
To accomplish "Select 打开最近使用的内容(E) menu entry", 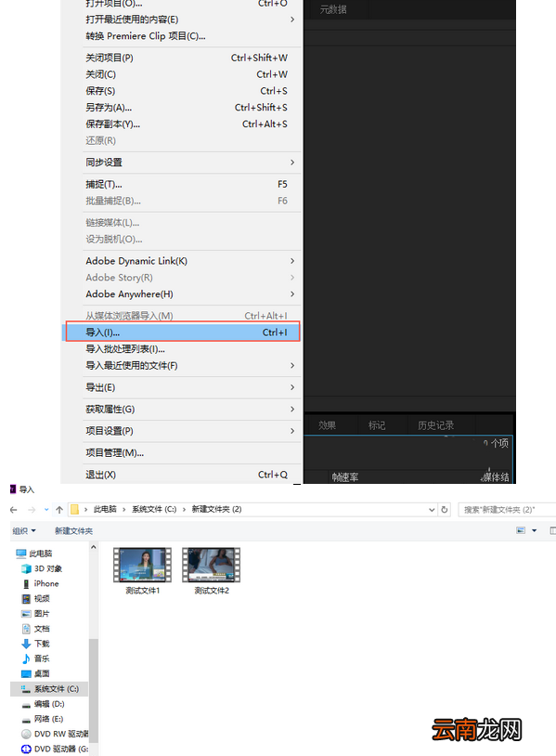I will pos(191,20).
